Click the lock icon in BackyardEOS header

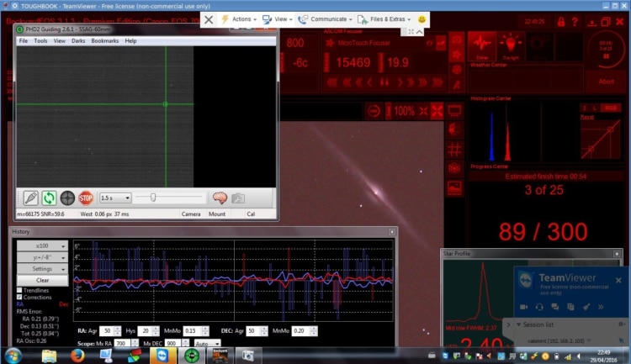click(561, 22)
